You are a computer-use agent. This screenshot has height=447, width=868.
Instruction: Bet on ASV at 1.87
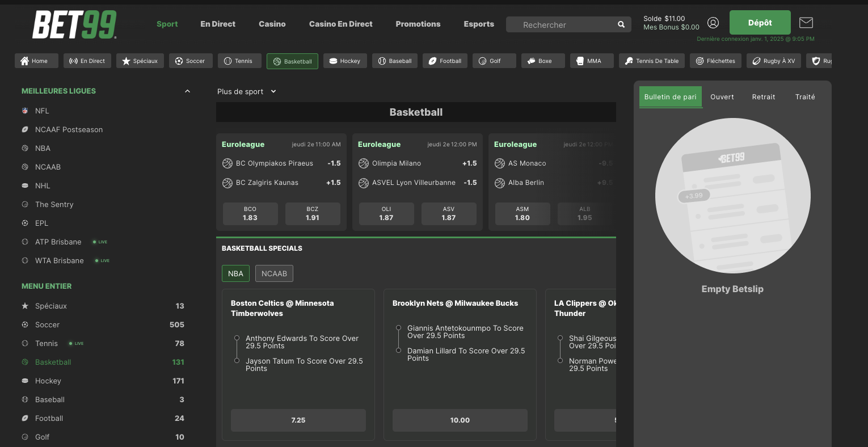[449, 214]
